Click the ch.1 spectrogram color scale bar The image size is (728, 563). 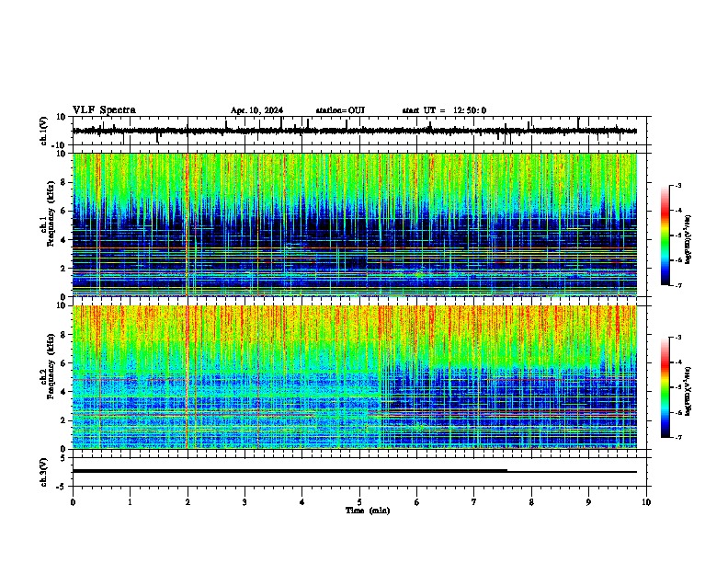pyautogui.click(x=665, y=236)
